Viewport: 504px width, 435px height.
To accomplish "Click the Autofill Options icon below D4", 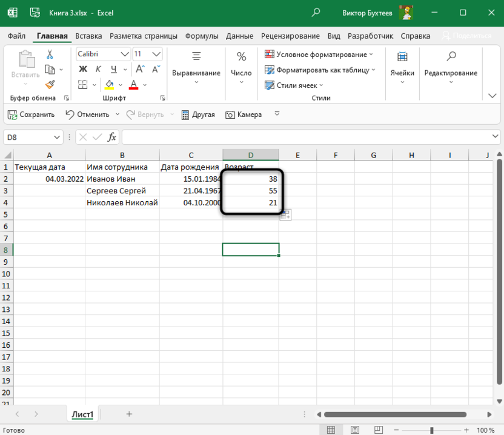I will click(x=285, y=215).
